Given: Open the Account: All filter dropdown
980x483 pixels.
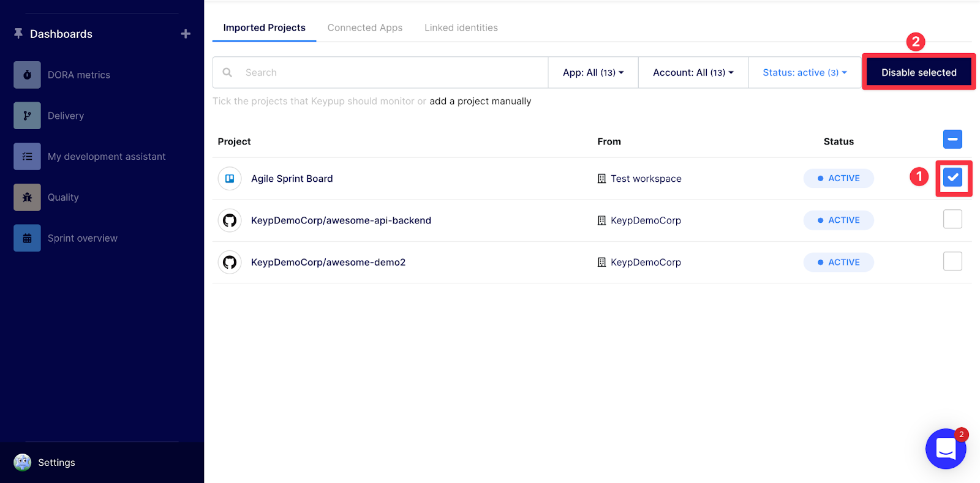Looking at the screenshot, I should coord(693,72).
